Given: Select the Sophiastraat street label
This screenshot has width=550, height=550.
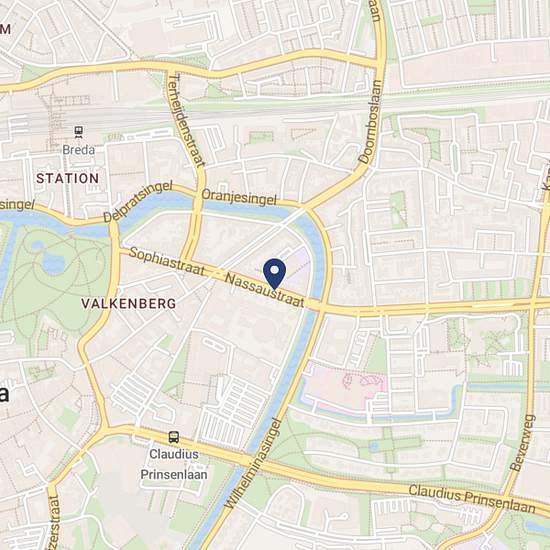Looking at the screenshot, I should (x=167, y=261).
